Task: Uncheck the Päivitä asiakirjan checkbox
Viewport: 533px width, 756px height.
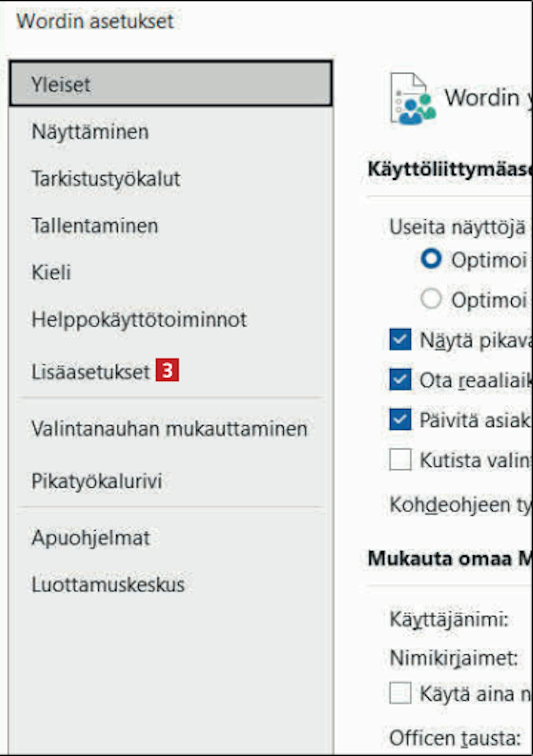Action: click(400, 419)
